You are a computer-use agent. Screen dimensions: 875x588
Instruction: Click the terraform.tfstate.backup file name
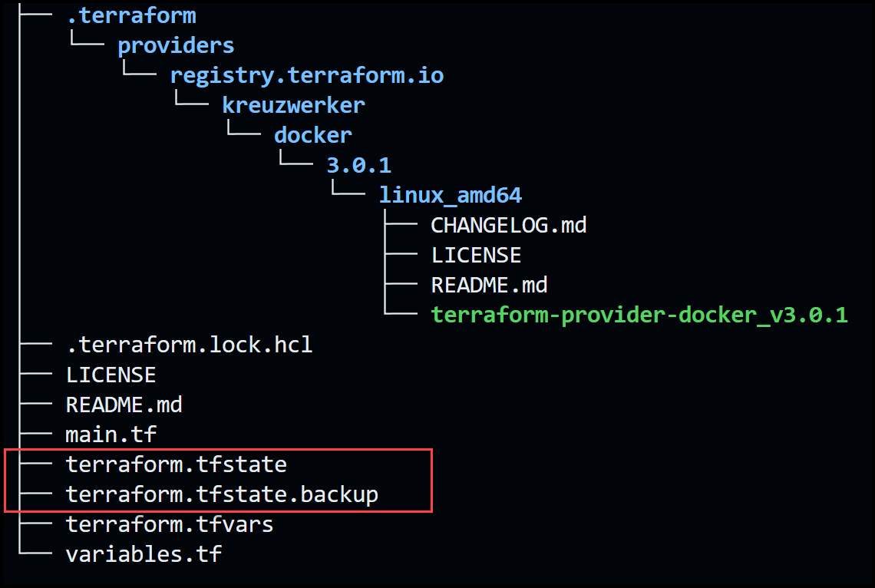coord(222,495)
